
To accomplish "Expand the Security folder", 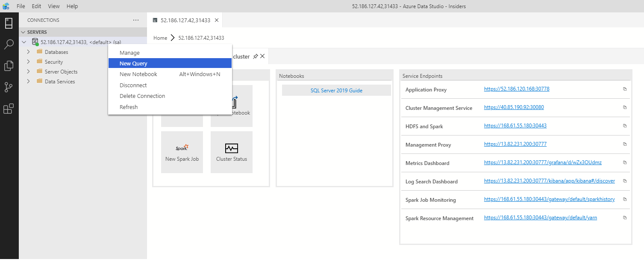I will 28,62.
